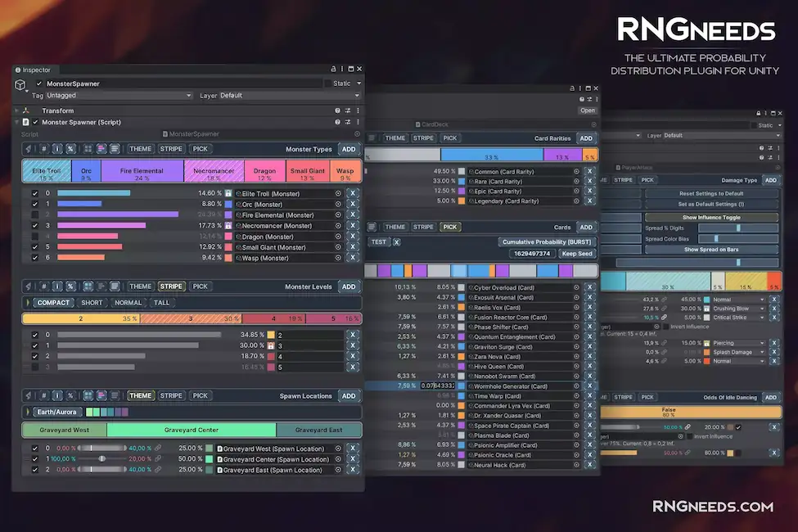Click the link icon on the Graveyard Center row
The width and height of the screenshot is (798, 532).
158,459
